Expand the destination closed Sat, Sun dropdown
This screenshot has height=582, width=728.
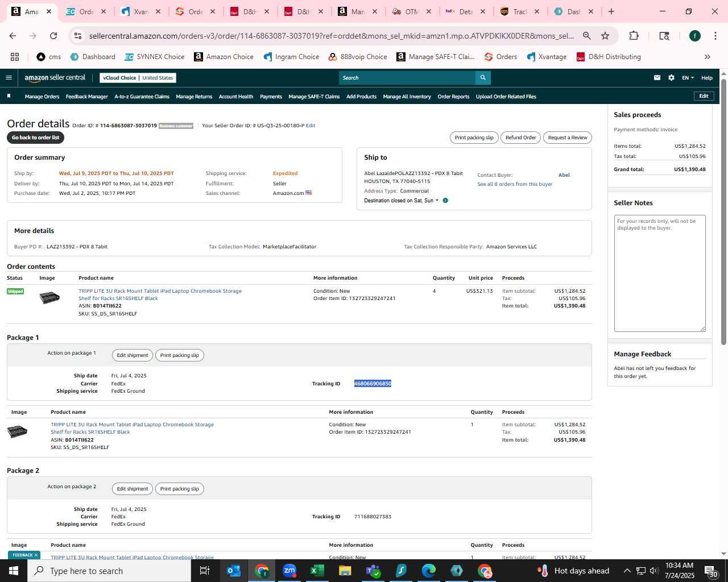(x=402, y=200)
